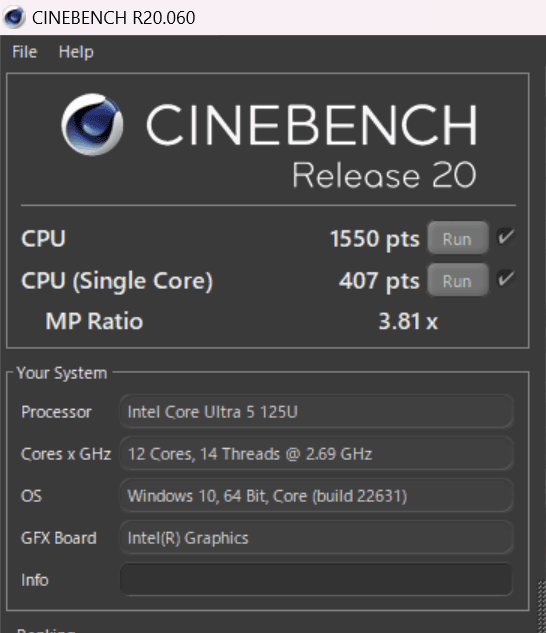Image resolution: width=546 pixels, height=633 pixels.
Task: Click the Cores x GHz field
Action: click(316, 454)
